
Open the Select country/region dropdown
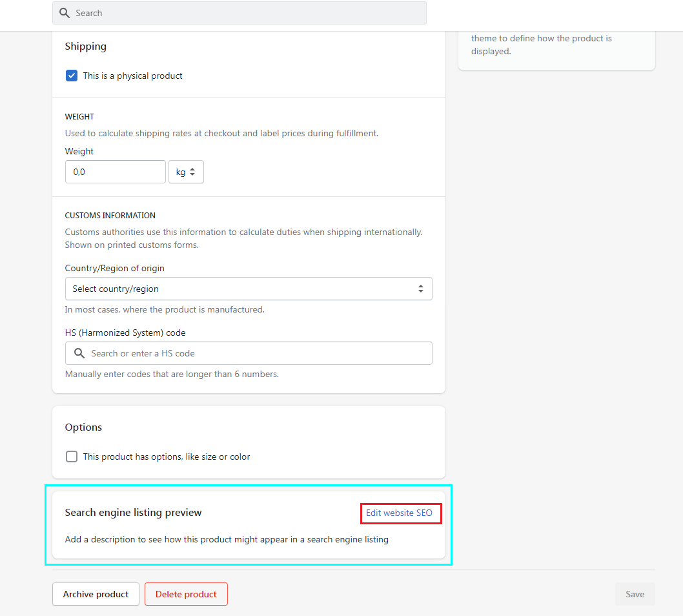249,289
